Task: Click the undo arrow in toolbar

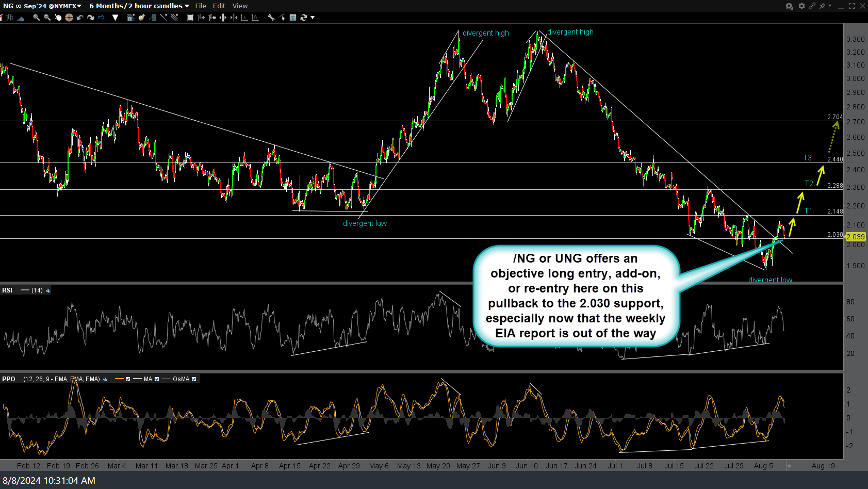Action: tap(80, 18)
